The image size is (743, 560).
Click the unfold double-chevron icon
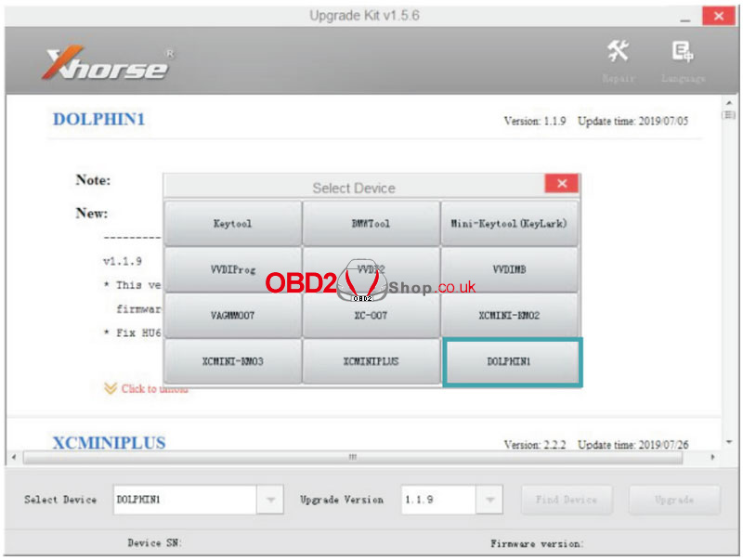(x=111, y=388)
